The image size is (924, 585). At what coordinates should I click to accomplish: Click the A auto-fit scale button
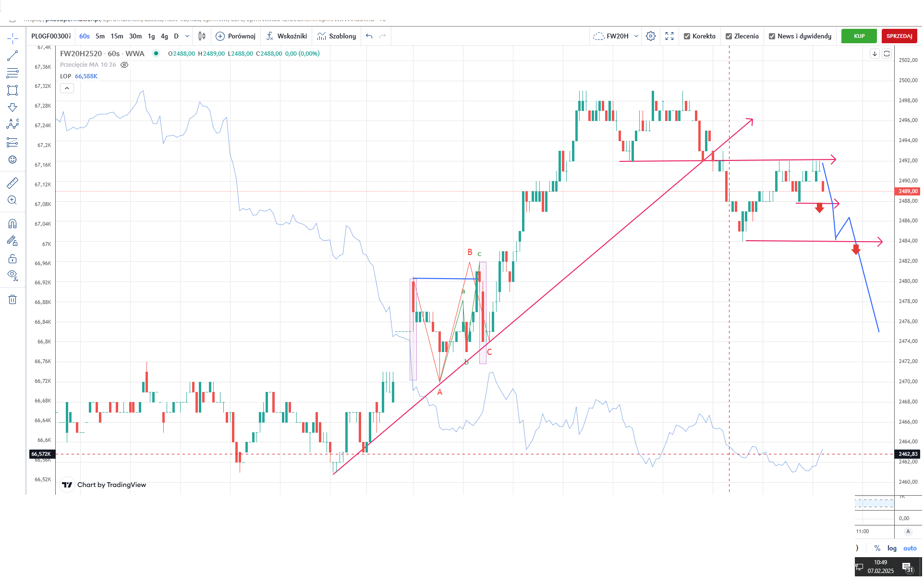point(908,531)
